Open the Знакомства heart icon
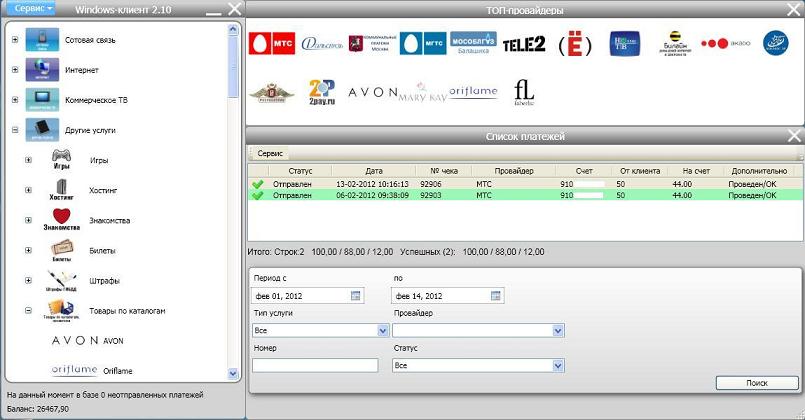 pyautogui.click(x=62, y=220)
